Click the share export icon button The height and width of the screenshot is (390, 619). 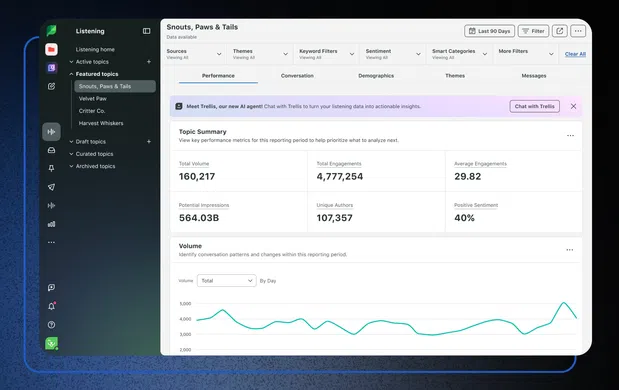559,31
